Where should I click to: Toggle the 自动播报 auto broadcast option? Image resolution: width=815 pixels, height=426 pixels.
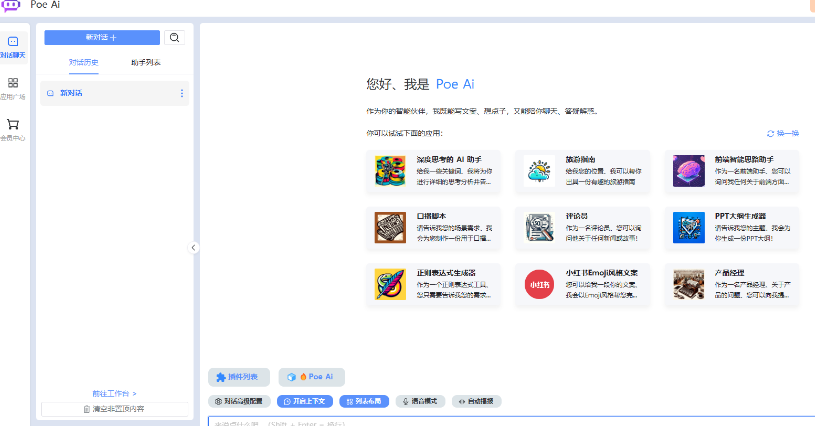click(x=477, y=402)
